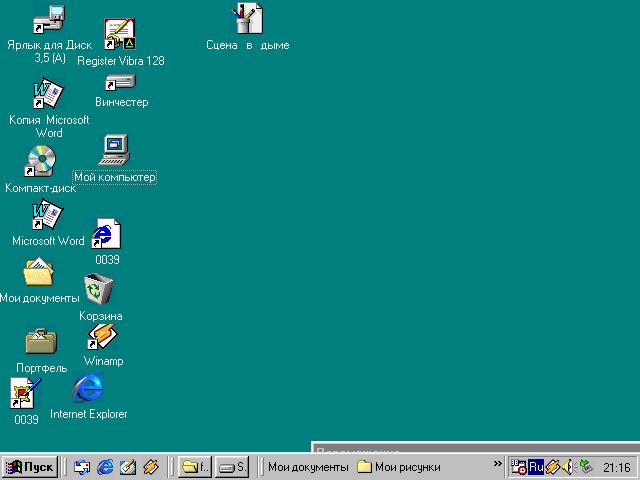Open Мои рисунки folder on taskbar toolbar

click(x=399, y=467)
